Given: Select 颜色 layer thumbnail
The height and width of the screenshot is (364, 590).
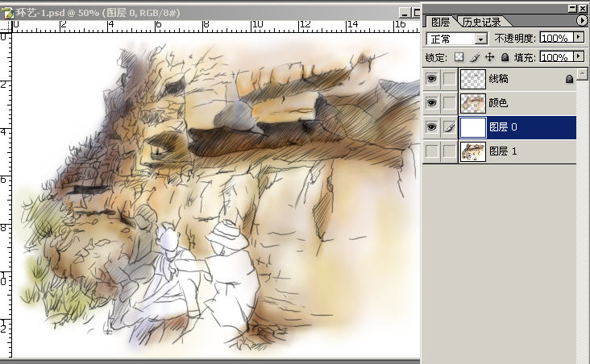Looking at the screenshot, I should [473, 103].
